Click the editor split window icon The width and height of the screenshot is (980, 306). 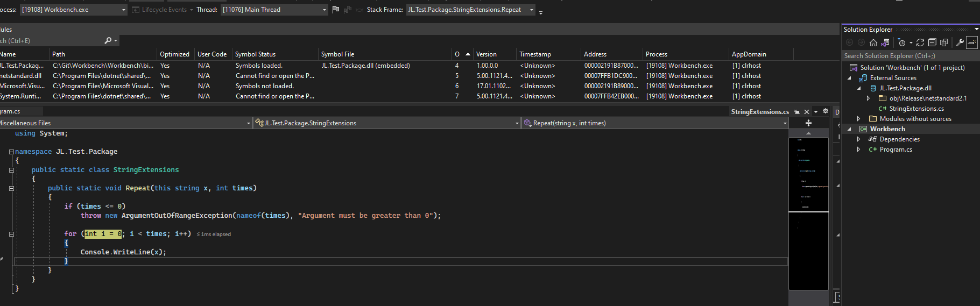point(808,123)
